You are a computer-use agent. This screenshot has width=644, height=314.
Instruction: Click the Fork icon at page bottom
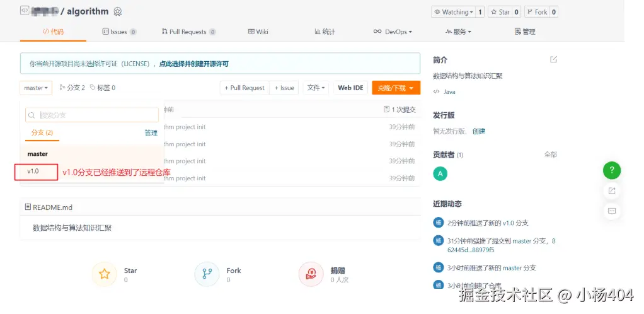pyautogui.click(x=207, y=274)
